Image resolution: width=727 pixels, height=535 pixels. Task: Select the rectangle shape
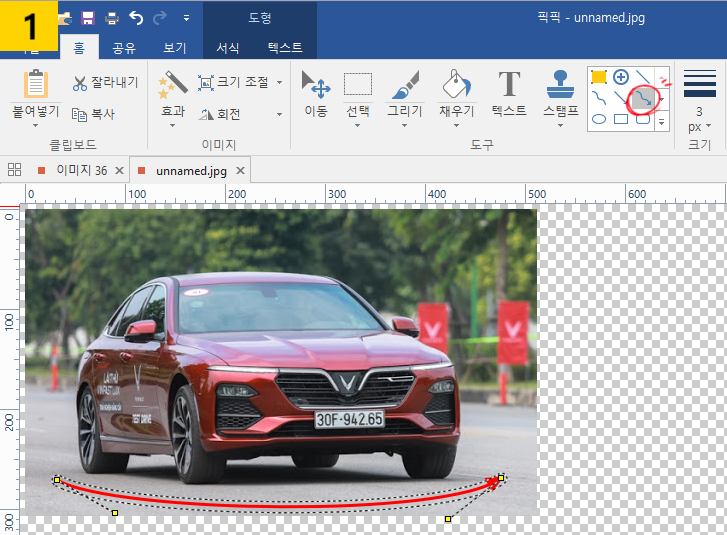pos(621,119)
